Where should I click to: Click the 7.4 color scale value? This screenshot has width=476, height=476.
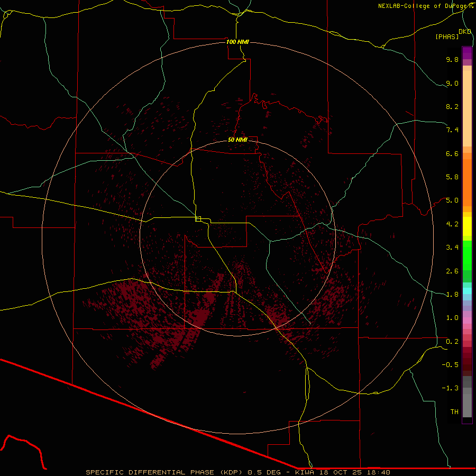pos(452,130)
